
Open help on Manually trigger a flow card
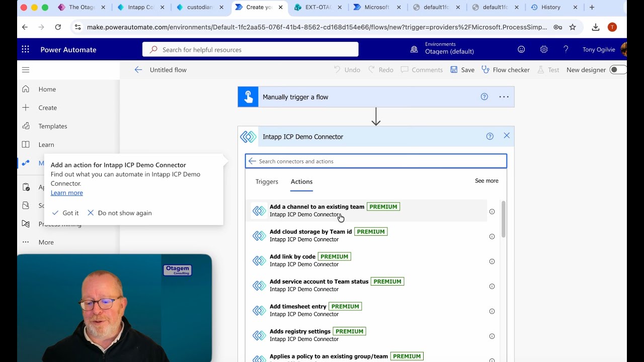tap(485, 97)
